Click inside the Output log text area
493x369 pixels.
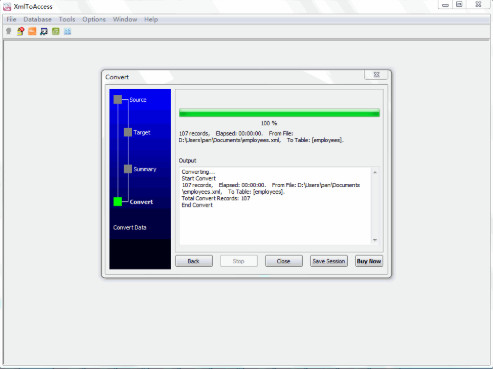pos(275,206)
